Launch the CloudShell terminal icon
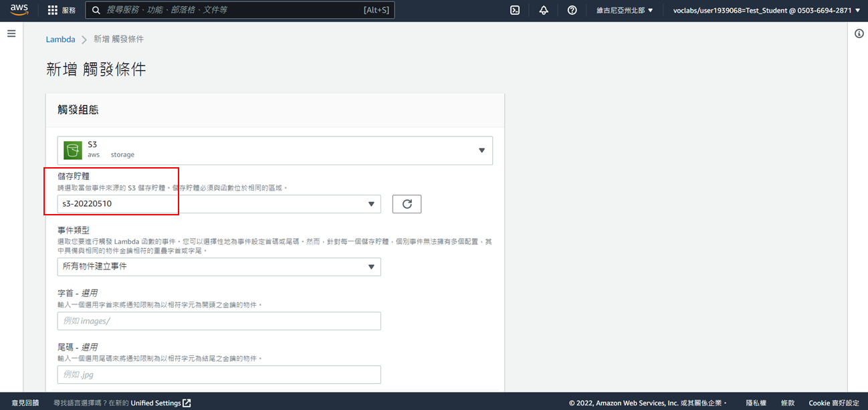 (515, 10)
